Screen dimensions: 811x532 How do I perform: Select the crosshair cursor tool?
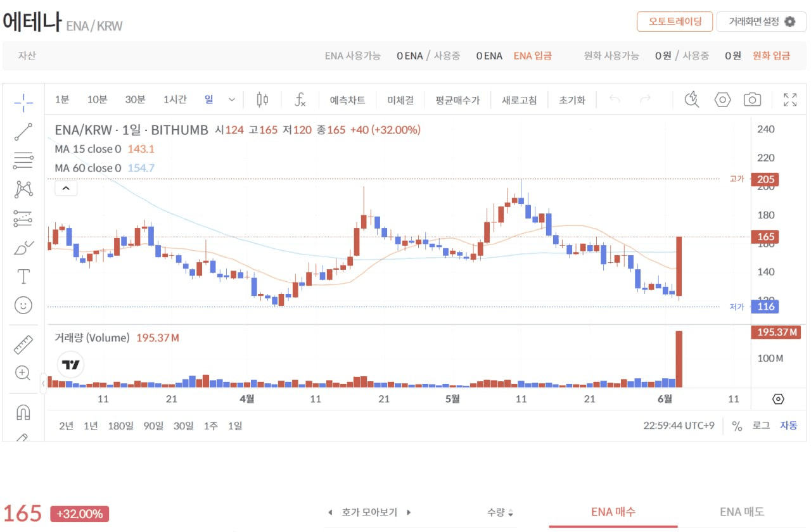23,101
